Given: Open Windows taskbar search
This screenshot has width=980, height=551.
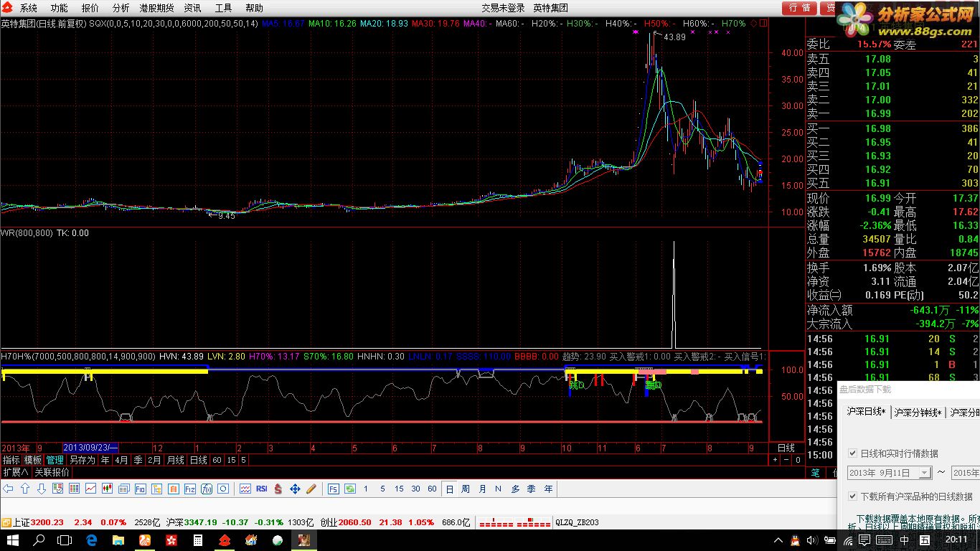Looking at the screenshot, I should pyautogui.click(x=39, y=540).
